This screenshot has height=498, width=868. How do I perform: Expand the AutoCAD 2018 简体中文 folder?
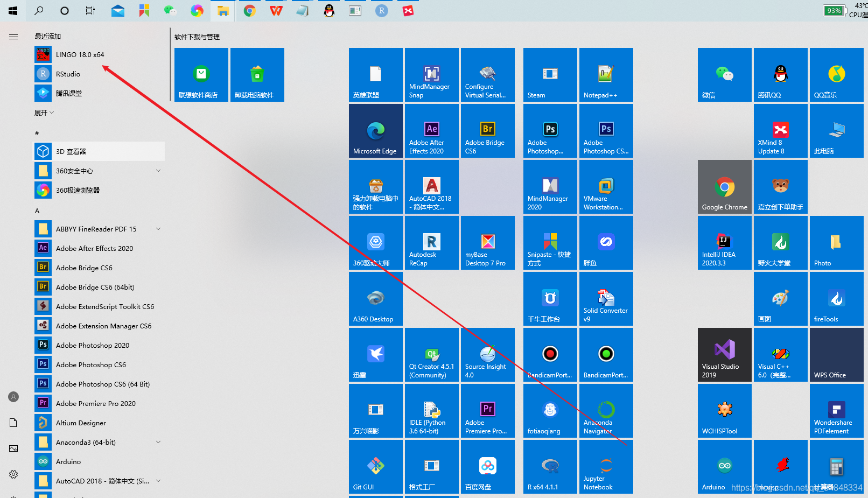pyautogui.click(x=158, y=481)
